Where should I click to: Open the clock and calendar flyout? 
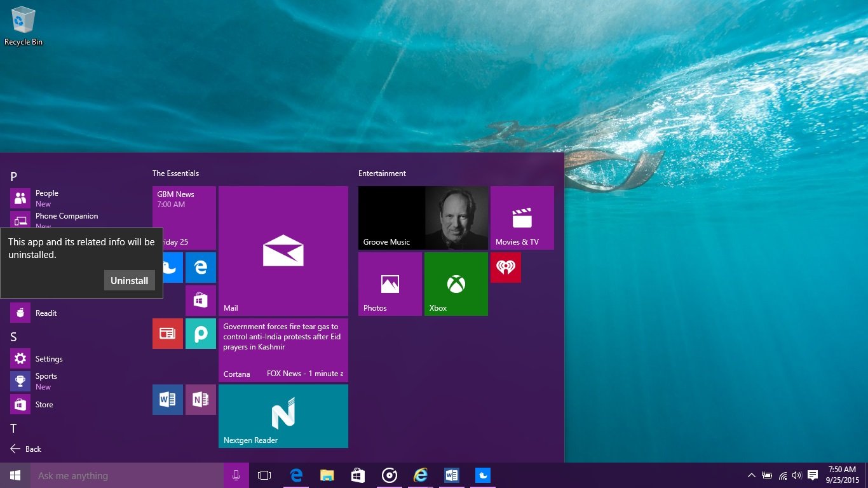coord(842,475)
